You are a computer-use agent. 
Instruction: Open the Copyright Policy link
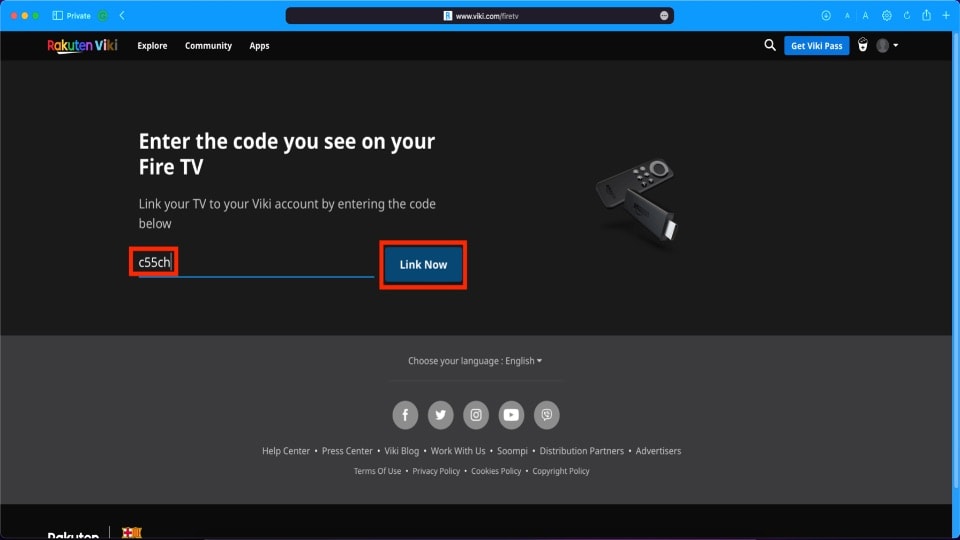[561, 471]
